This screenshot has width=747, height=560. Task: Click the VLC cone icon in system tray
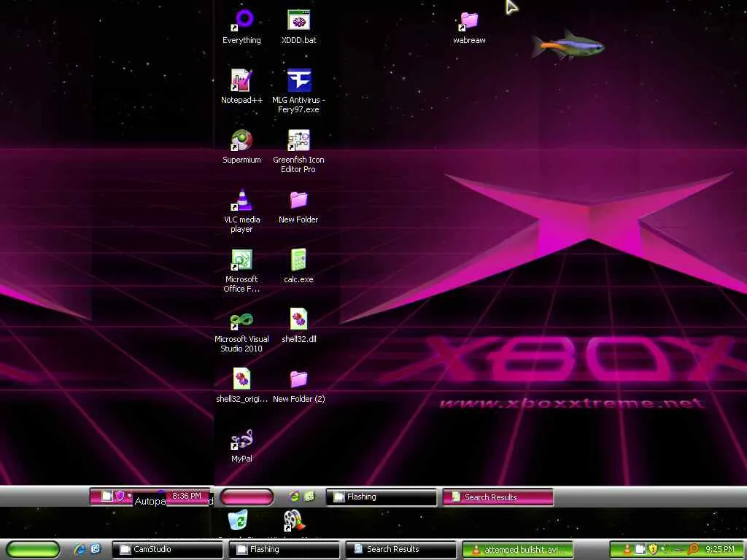point(627,550)
